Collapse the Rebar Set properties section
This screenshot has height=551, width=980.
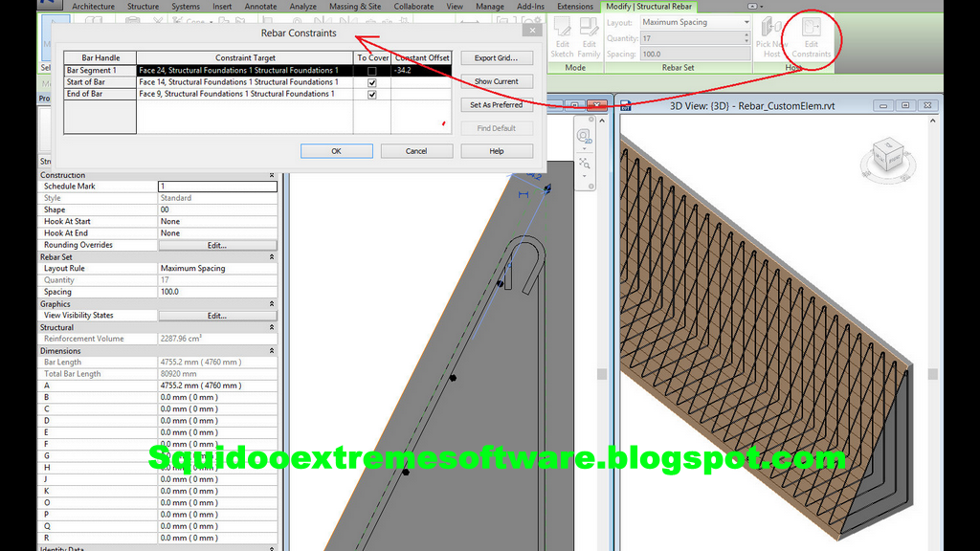coord(271,256)
